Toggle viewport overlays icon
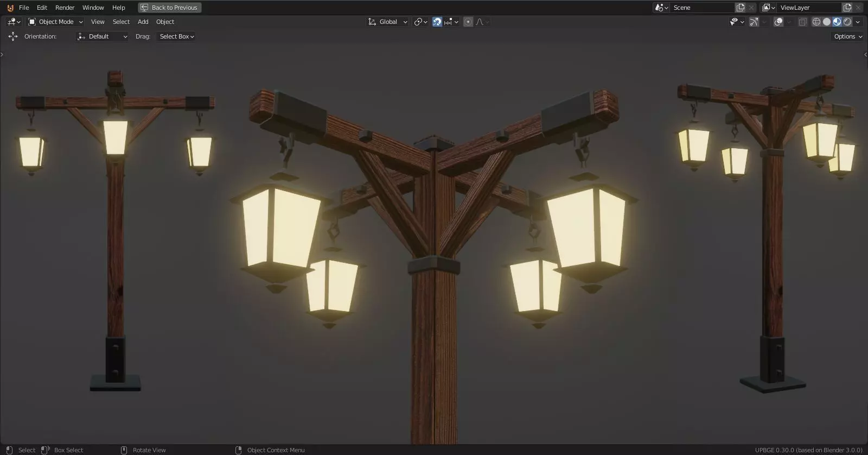 778,22
